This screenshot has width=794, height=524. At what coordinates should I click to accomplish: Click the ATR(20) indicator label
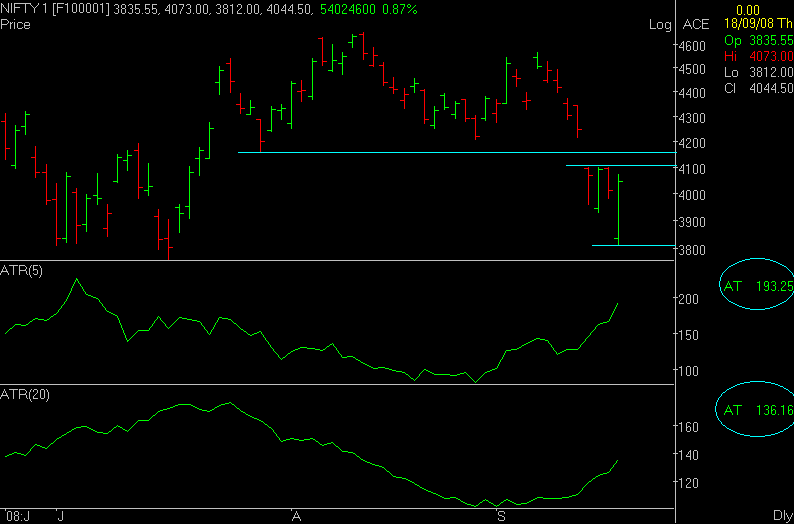click(25, 394)
